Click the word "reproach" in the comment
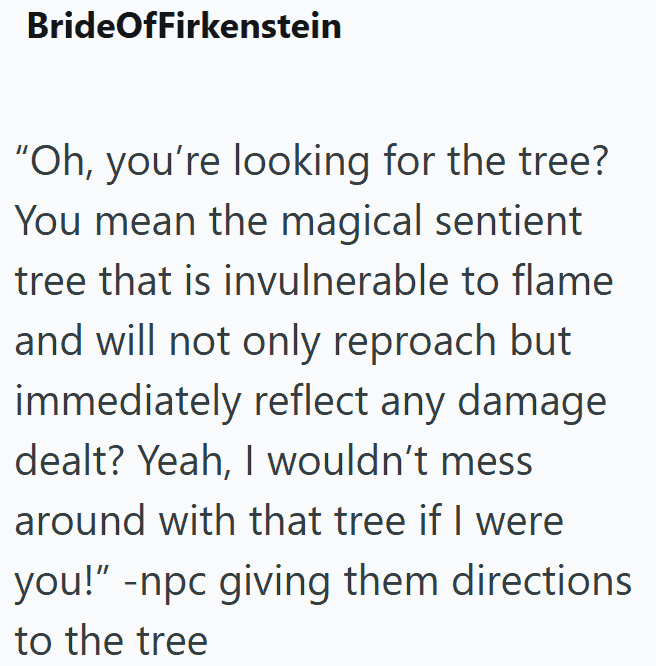This screenshot has height=666, width=656. [414, 343]
